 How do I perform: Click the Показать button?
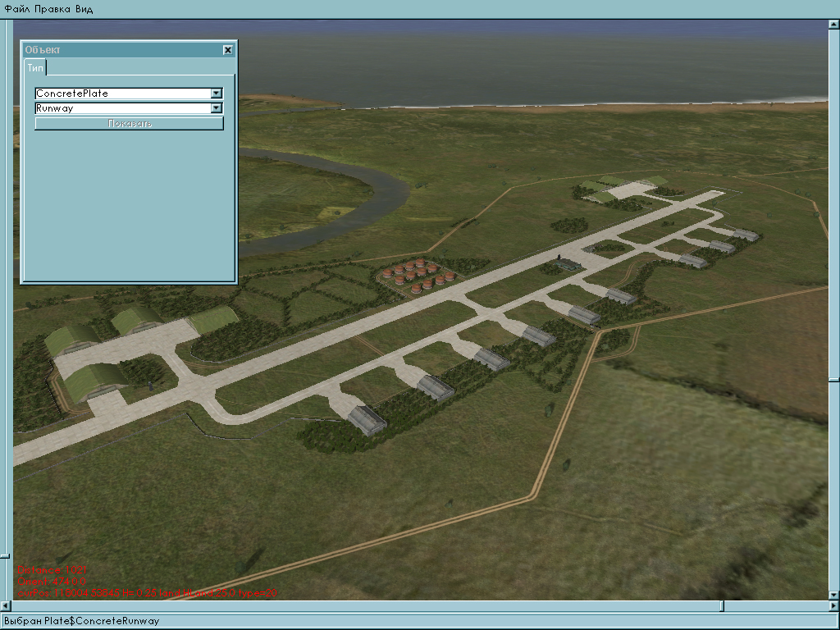pos(129,124)
